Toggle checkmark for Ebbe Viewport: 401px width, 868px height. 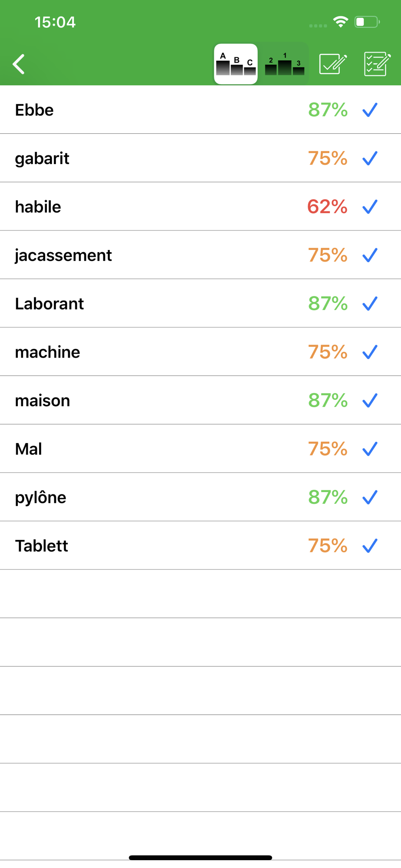(370, 110)
